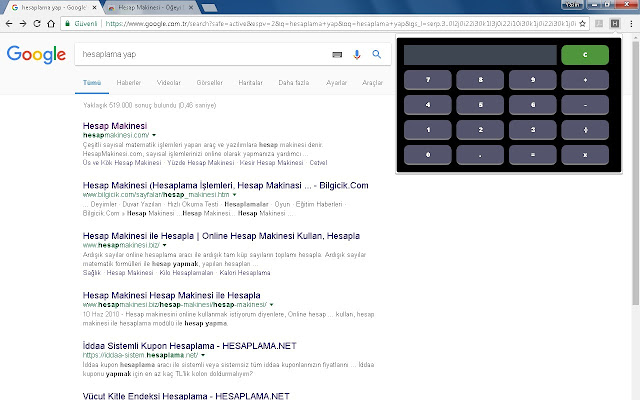
Task: Tap calculator digit 9
Action: (x=533, y=80)
